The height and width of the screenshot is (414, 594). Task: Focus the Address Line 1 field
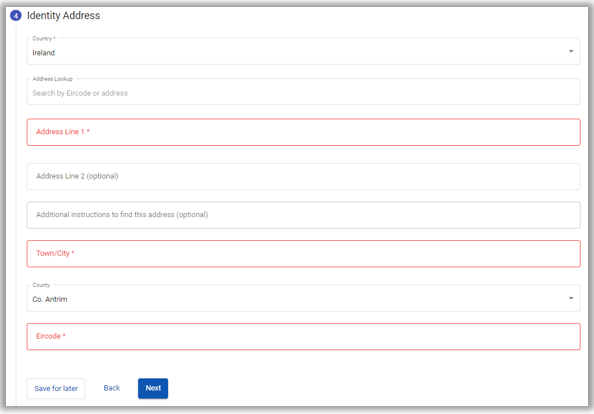(x=303, y=132)
